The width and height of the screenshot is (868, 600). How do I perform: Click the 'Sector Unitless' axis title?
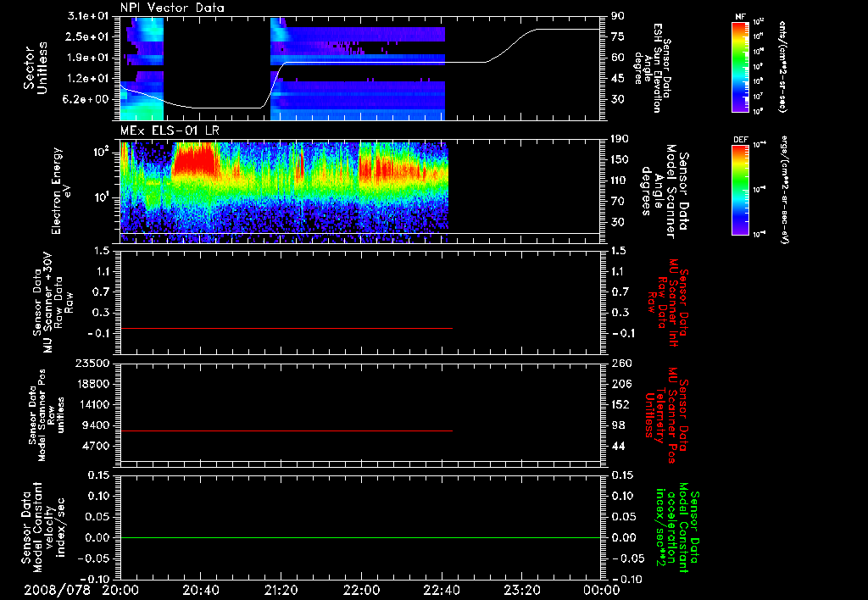point(36,68)
